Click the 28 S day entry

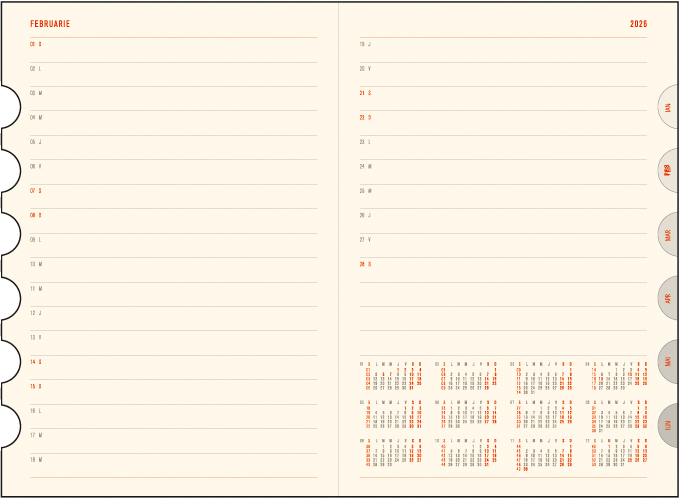[x=365, y=264]
